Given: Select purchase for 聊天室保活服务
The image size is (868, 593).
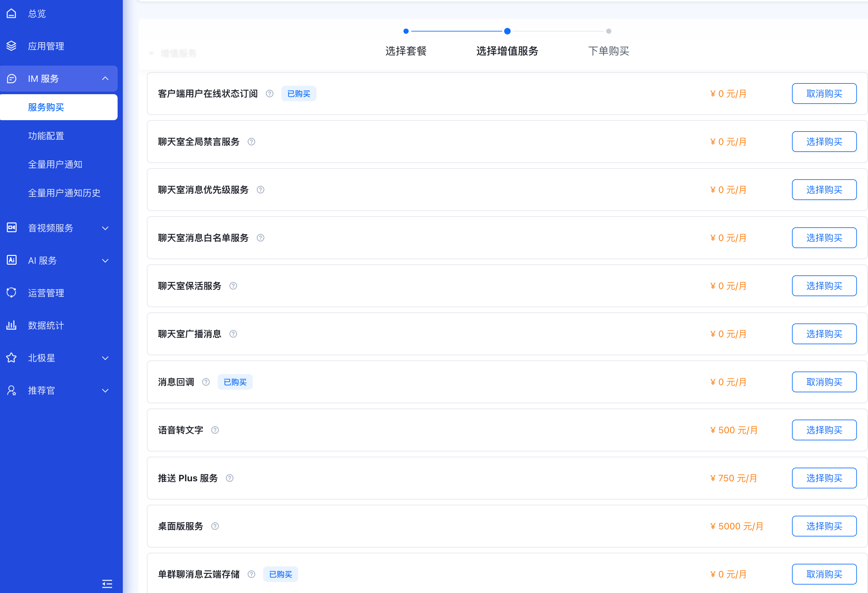Looking at the screenshot, I should click(824, 286).
